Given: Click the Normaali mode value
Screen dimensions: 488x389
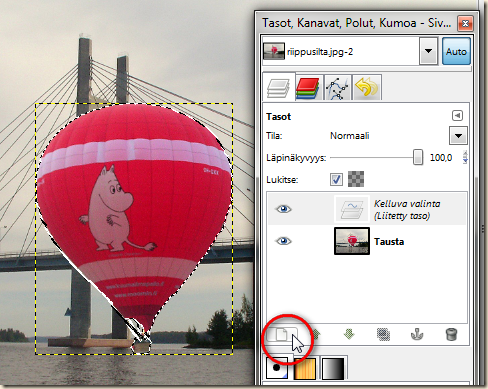Looking at the screenshot, I should [350, 136].
